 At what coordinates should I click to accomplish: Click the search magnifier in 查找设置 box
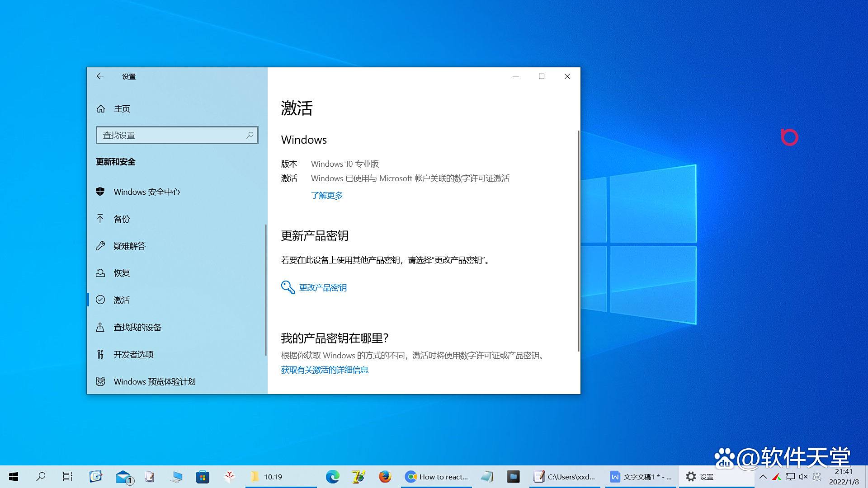[250, 135]
